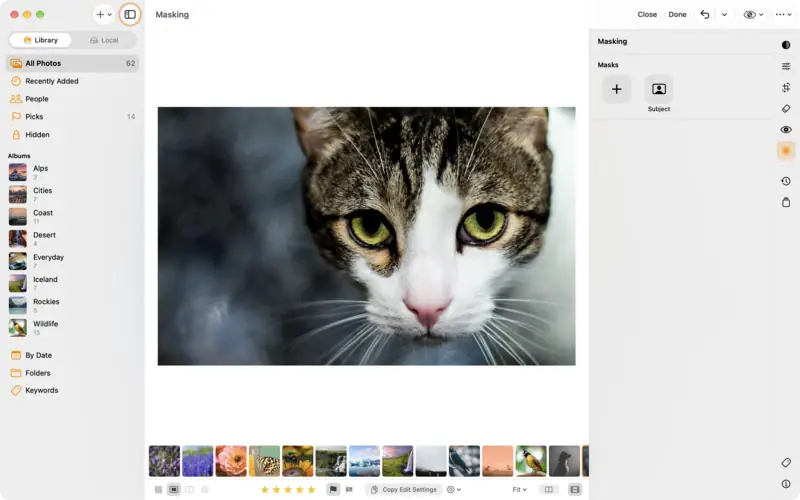
Task: Select the iceberg lake thumbnail
Action: 364,461
